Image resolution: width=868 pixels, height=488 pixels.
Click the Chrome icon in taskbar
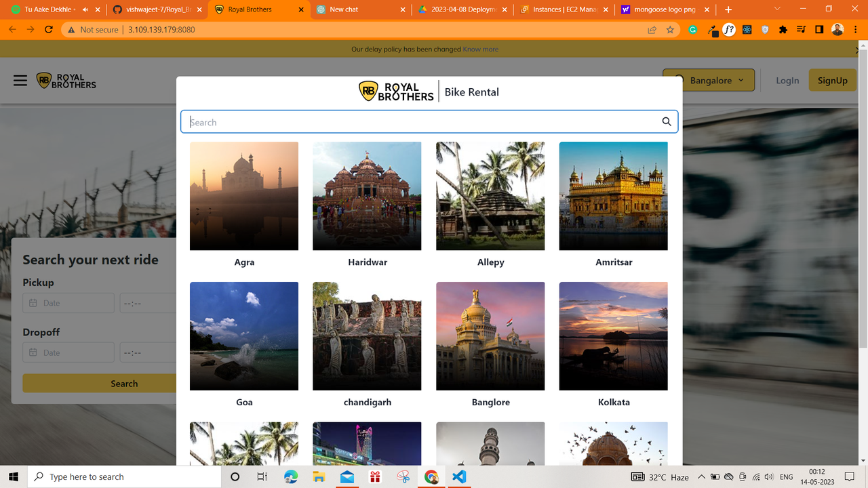[x=431, y=477]
